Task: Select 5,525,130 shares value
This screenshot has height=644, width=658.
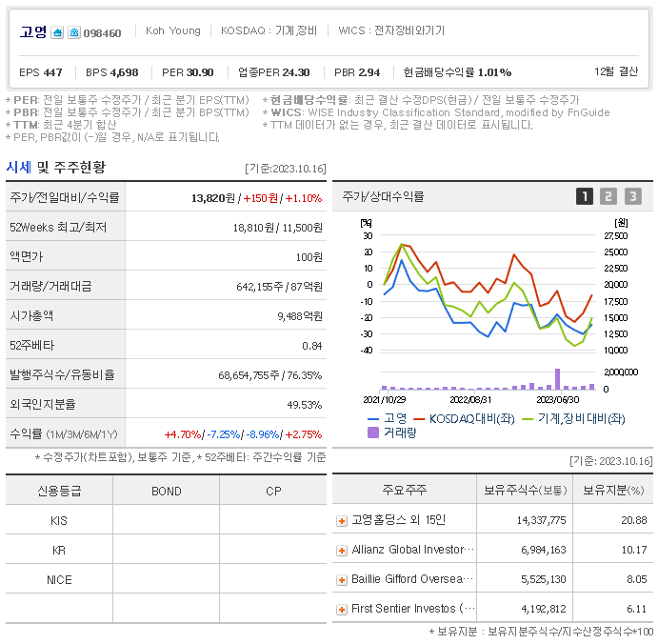Action: [544, 580]
